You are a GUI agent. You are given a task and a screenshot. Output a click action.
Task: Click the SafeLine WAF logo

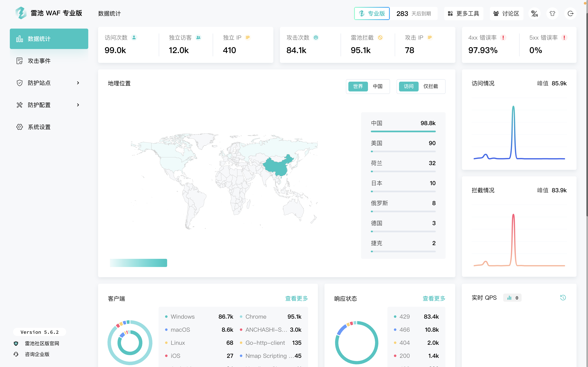click(21, 13)
